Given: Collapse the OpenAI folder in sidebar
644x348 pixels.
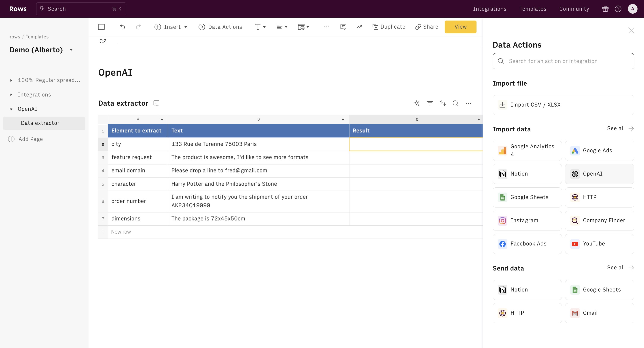Looking at the screenshot, I should tap(11, 109).
